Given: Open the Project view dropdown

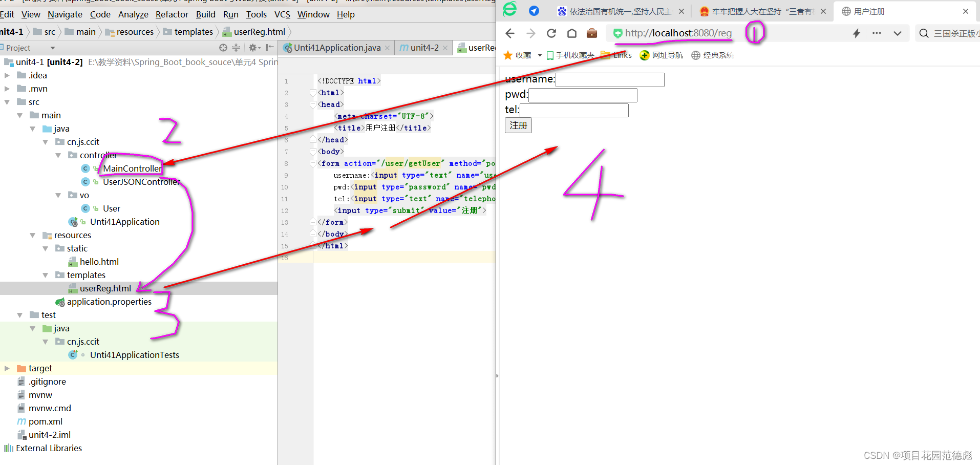Looking at the screenshot, I should coord(53,48).
